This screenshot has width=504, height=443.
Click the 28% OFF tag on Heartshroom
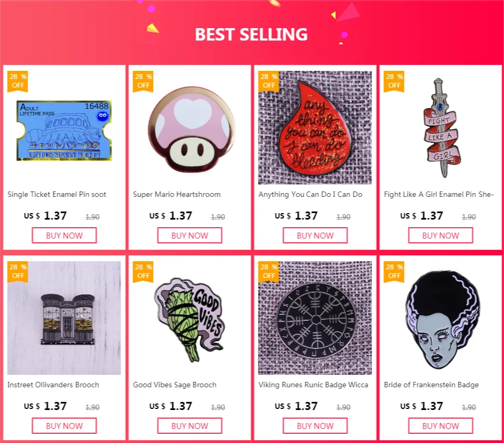point(143,81)
